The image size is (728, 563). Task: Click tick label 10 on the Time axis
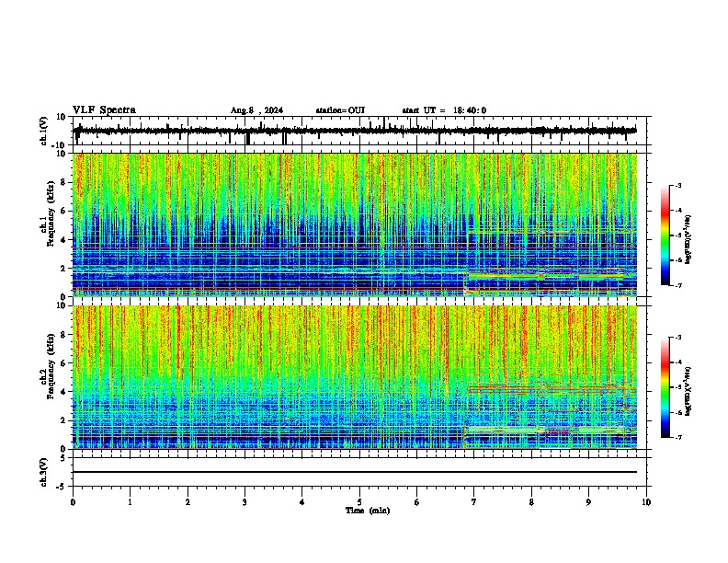click(x=646, y=502)
